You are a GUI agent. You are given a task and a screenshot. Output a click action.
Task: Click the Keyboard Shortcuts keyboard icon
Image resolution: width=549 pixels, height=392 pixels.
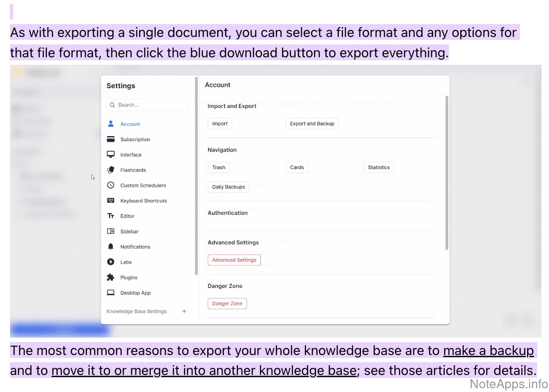111,201
